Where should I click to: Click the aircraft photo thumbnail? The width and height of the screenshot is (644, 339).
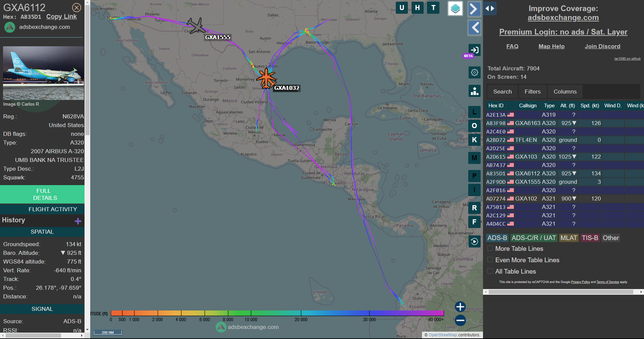click(x=43, y=73)
